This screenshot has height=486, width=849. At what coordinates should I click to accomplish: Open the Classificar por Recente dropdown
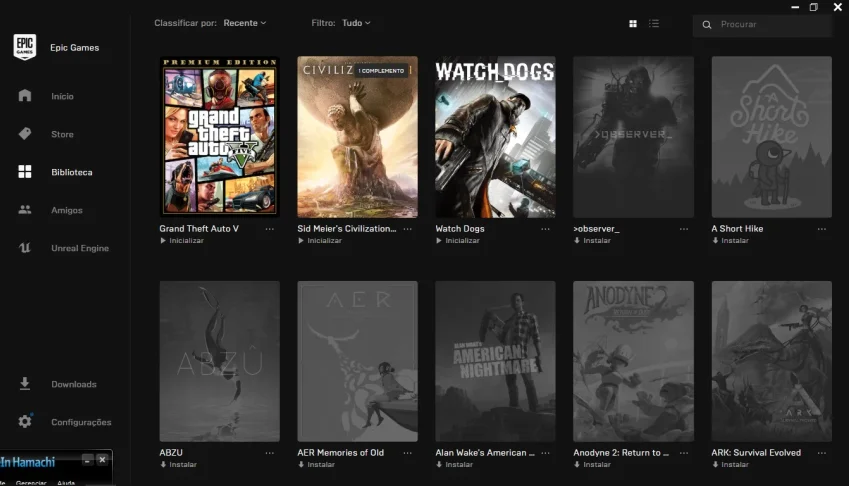[245, 23]
